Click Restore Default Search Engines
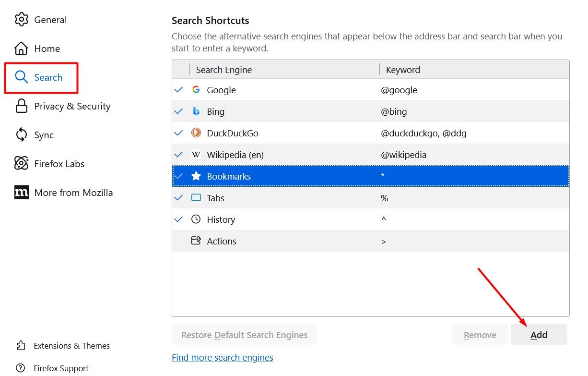The height and width of the screenshot is (376, 588). (x=244, y=334)
